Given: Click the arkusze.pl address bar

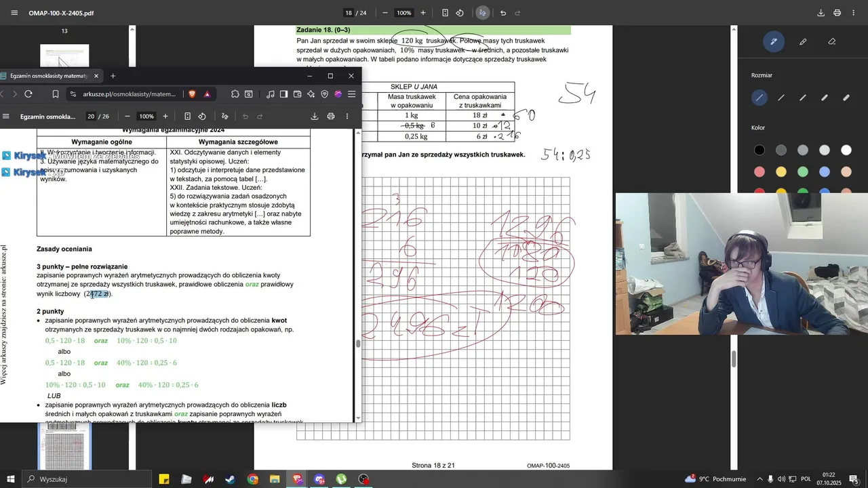Looking at the screenshot, I should [129, 94].
